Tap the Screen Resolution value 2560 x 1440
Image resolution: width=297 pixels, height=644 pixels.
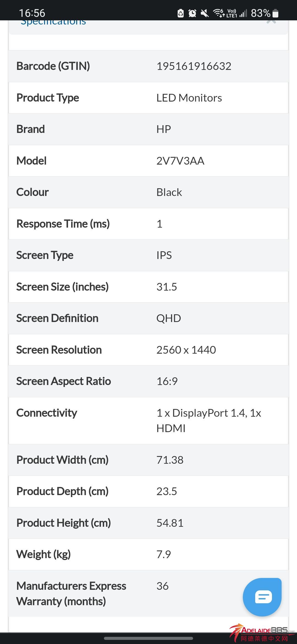click(186, 350)
